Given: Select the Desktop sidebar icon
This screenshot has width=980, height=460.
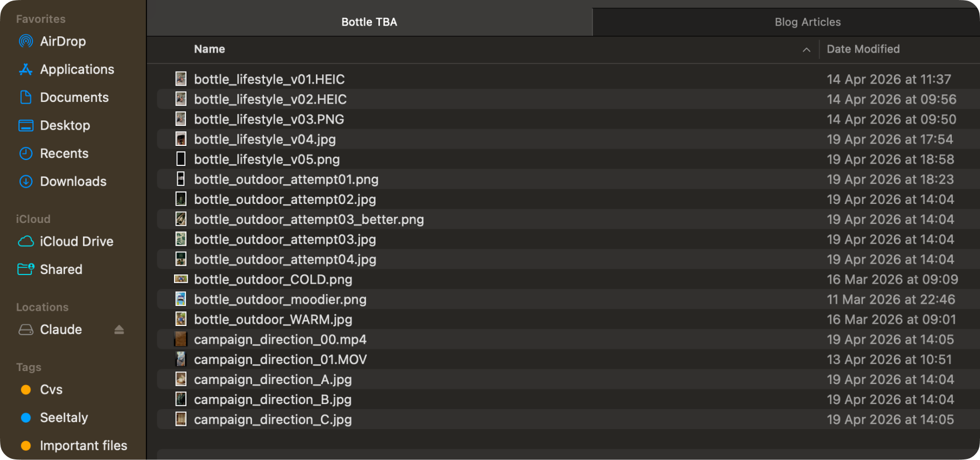Looking at the screenshot, I should [25, 126].
